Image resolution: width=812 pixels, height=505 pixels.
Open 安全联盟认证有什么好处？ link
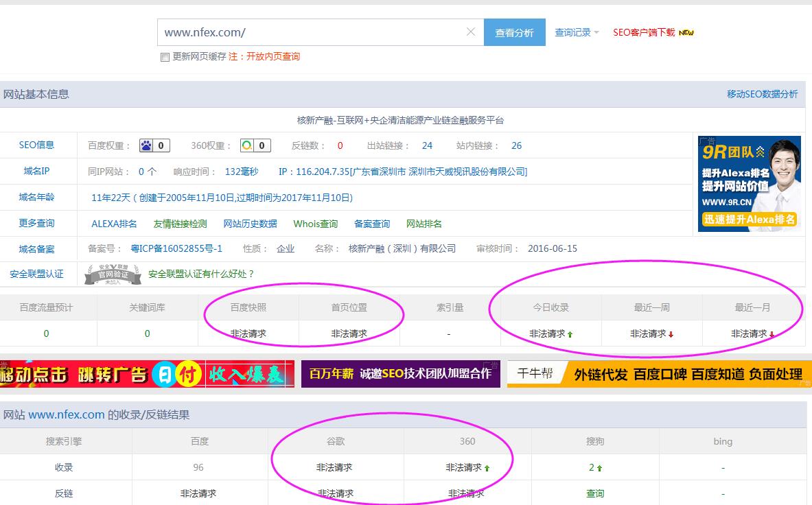click(x=201, y=274)
